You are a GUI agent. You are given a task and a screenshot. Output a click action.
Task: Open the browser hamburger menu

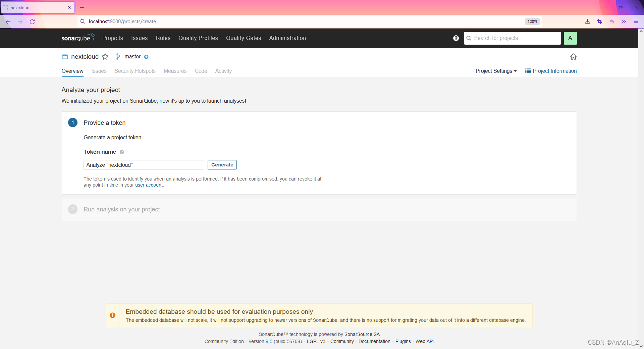point(636,21)
